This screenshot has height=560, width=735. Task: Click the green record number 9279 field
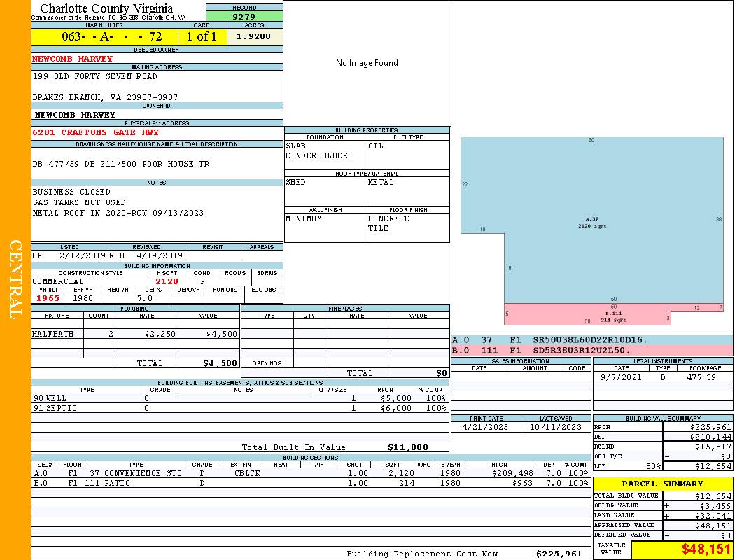click(244, 16)
